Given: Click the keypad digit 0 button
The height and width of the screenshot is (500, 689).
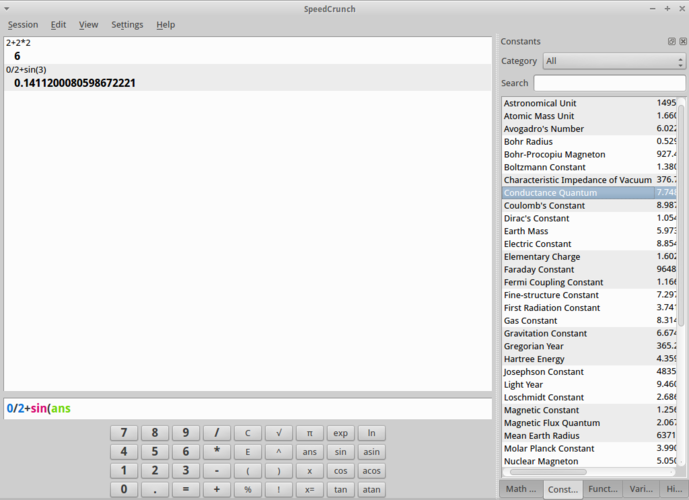Looking at the screenshot, I should (124, 489).
